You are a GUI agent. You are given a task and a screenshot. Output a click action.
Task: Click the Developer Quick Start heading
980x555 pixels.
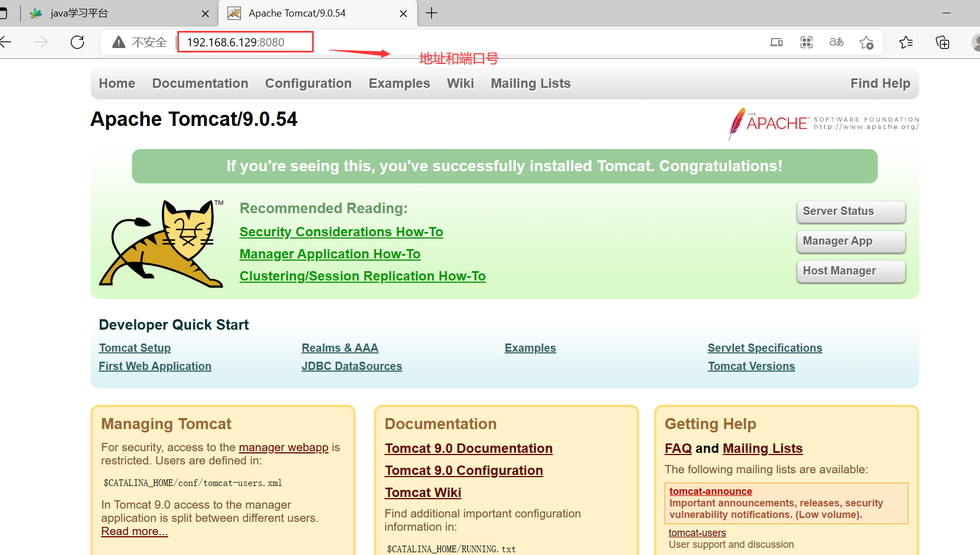tap(173, 325)
